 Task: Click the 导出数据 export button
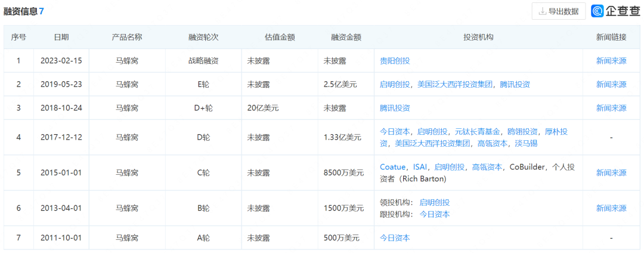pos(558,11)
